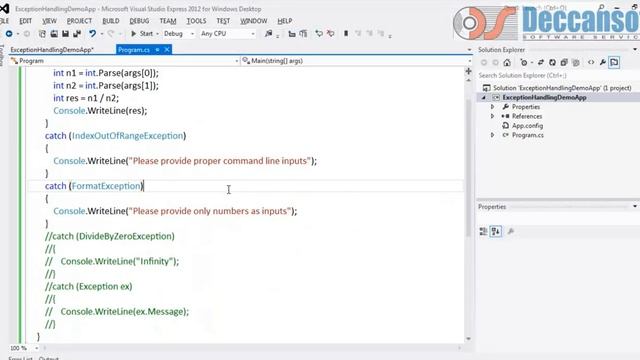The image size is (640, 360).
Task: Open the TEAM menu
Action: [x=168, y=21]
